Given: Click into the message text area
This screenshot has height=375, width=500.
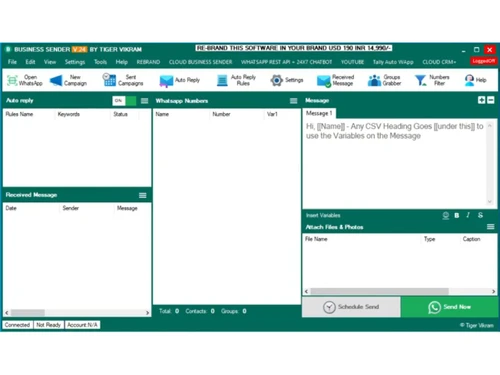Looking at the screenshot, I should pos(395,163).
